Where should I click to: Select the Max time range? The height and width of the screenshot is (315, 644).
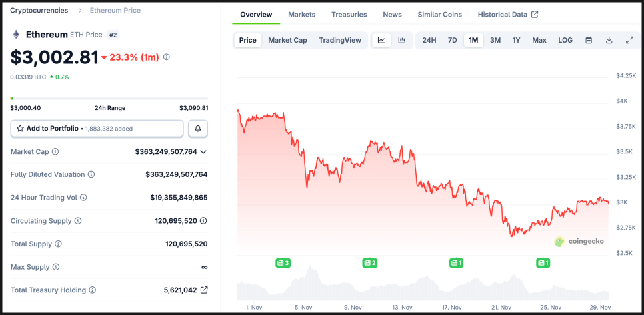[539, 40]
